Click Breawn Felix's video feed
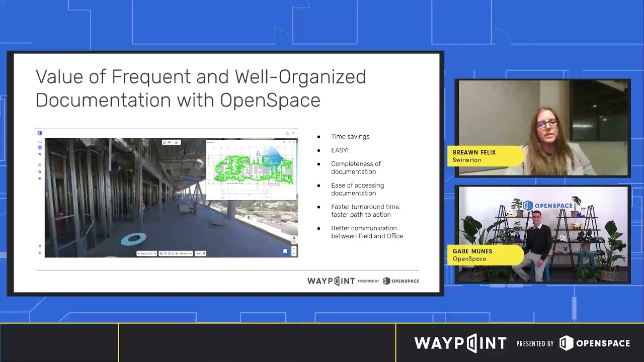This screenshot has width=644, height=362. (x=543, y=128)
